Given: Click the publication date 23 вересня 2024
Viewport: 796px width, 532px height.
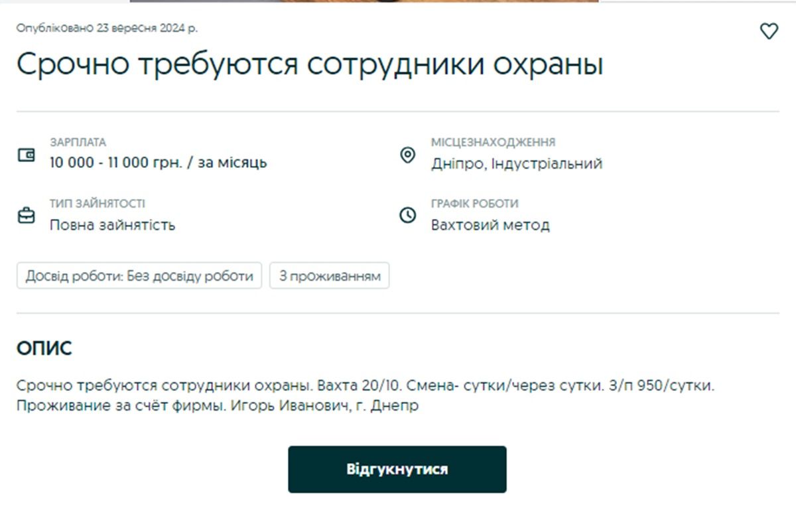Looking at the screenshot, I should click(107, 29).
